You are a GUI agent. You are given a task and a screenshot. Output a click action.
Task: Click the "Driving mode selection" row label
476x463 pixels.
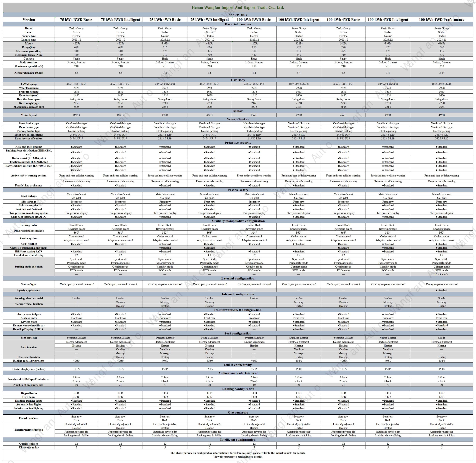coord(29,266)
